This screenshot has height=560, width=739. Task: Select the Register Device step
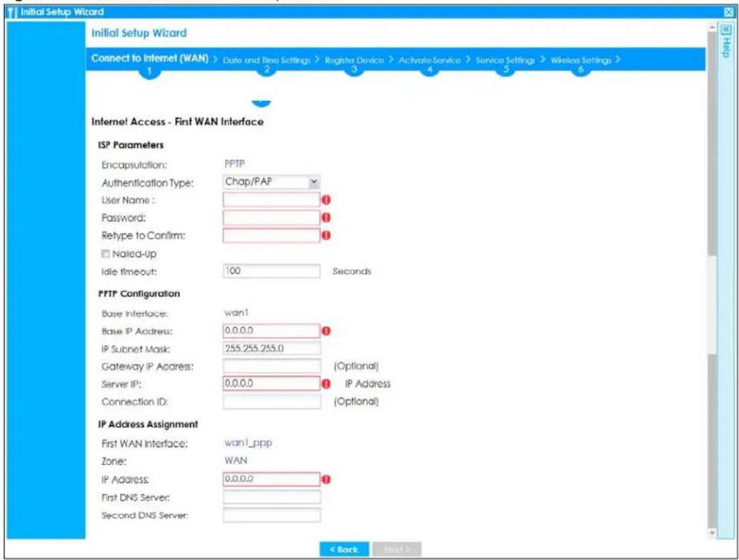click(x=354, y=60)
